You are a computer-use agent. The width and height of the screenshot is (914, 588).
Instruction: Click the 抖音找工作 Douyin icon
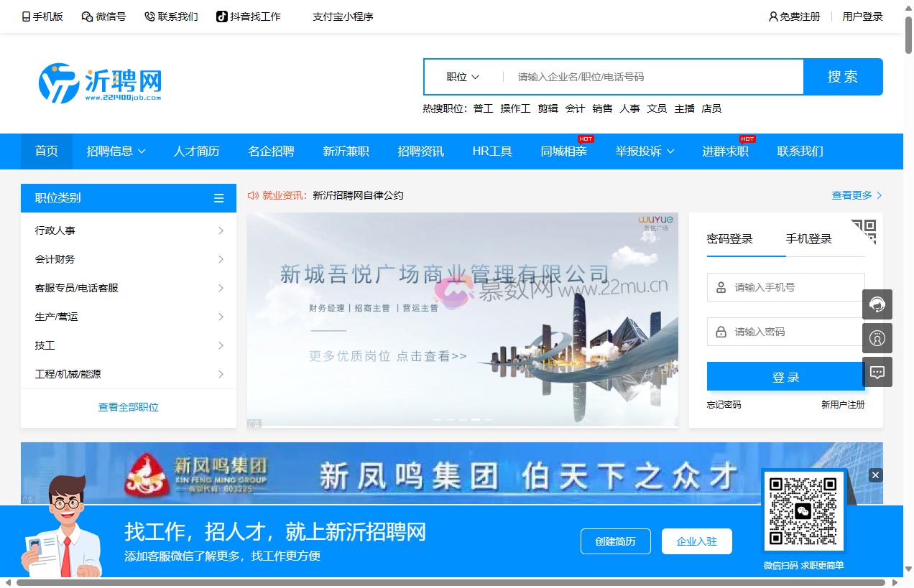click(x=221, y=16)
